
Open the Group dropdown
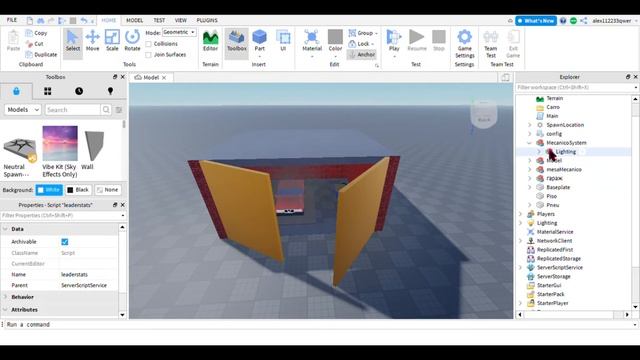[x=363, y=33]
